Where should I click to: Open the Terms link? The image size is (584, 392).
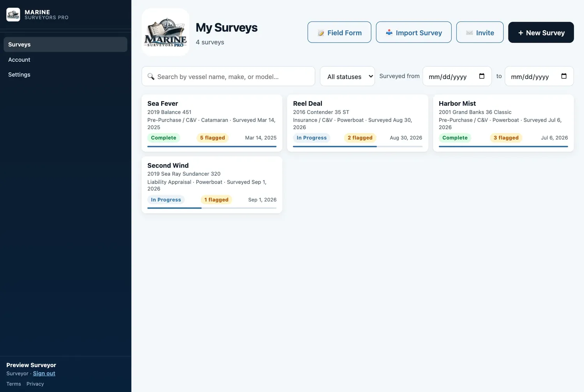click(x=14, y=384)
